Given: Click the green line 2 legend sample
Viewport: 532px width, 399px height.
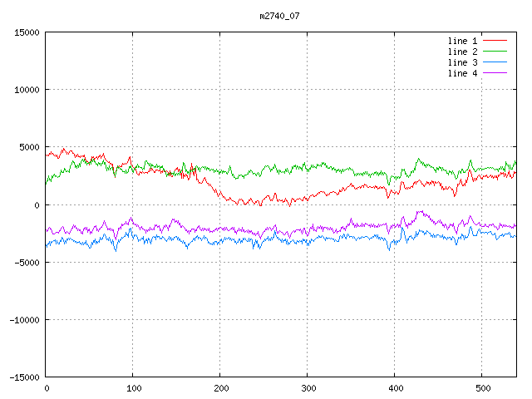Looking at the screenshot, I should pos(495,52).
